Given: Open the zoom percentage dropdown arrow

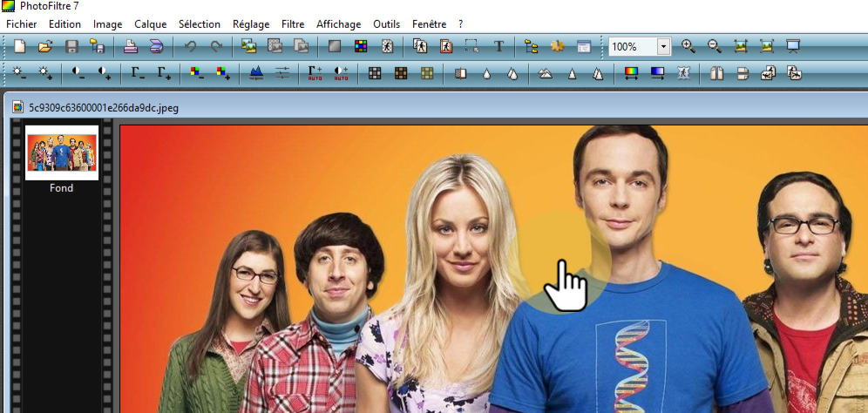Looking at the screenshot, I should (664, 47).
